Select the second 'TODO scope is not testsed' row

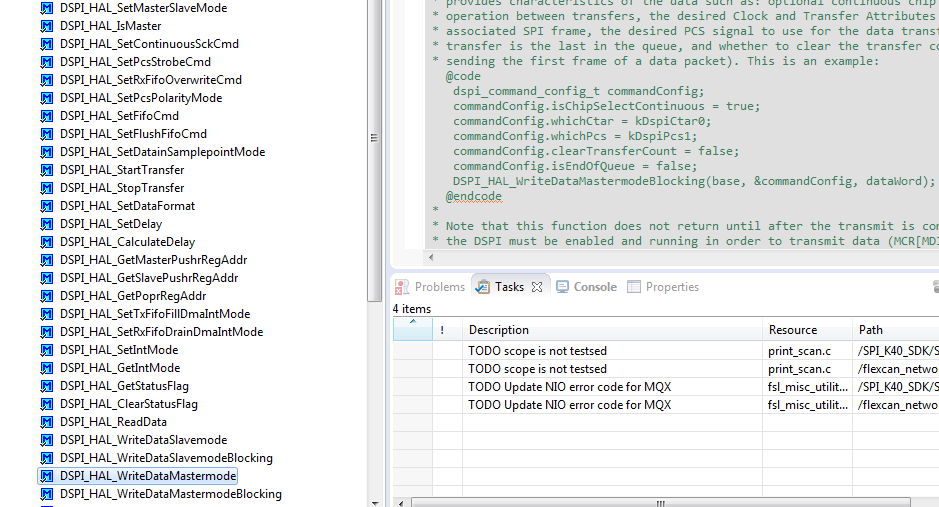click(537, 369)
